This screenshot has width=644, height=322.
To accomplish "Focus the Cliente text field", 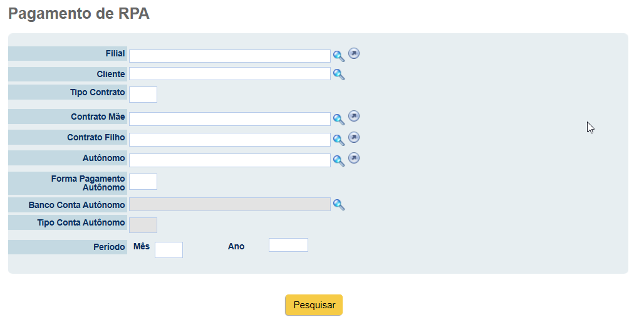I will click(x=229, y=74).
